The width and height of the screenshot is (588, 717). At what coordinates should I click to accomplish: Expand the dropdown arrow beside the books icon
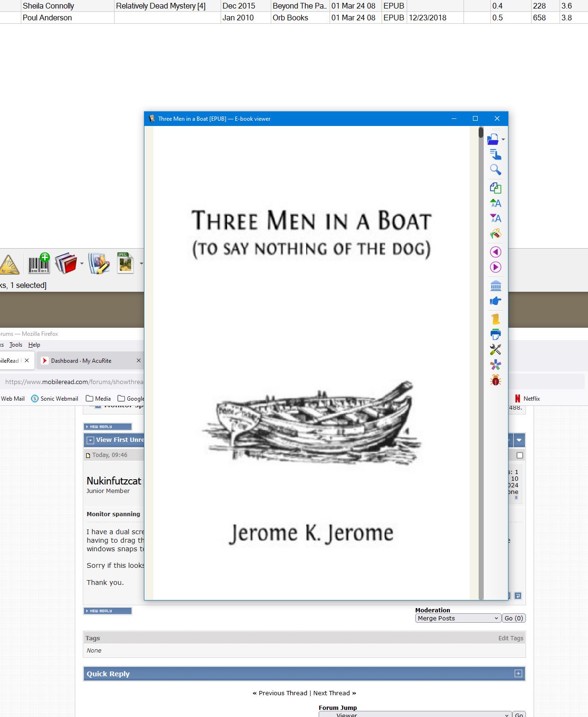(82, 264)
